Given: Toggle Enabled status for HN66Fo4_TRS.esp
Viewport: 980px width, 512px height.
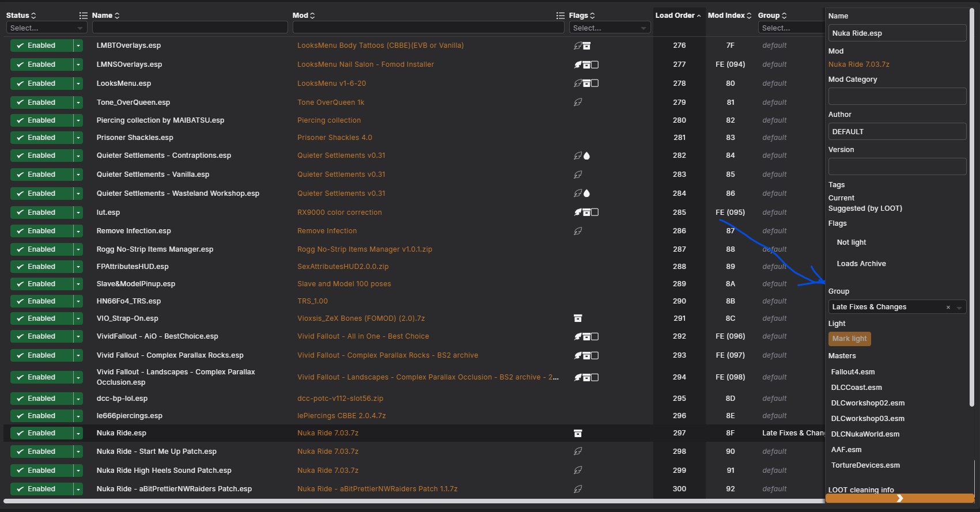Looking at the screenshot, I should [x=41, y=301].
